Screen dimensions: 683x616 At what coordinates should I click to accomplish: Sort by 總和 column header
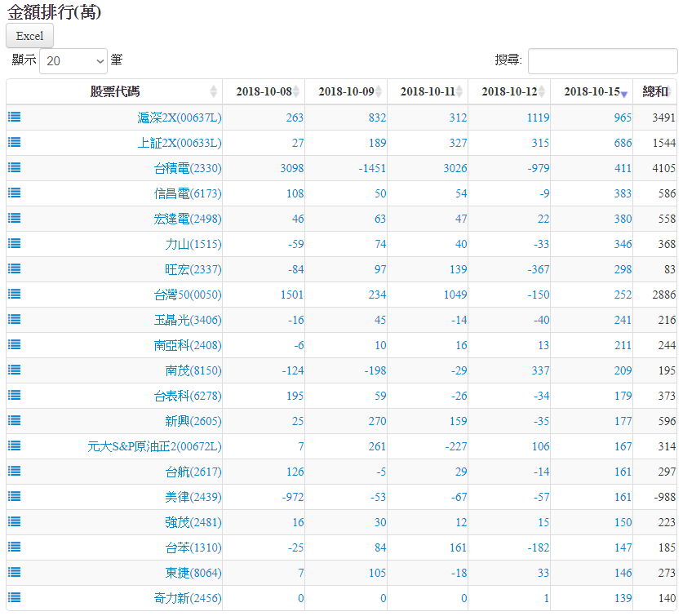[x=655, y=91]
